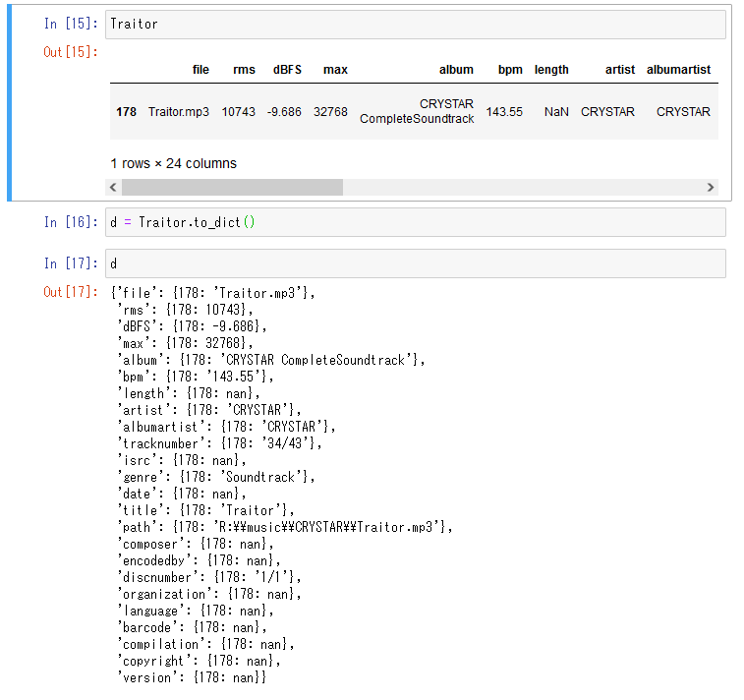This screenshot has height=700, width=744.
Task: Click the 'genre': 'Soundtrack' output line
Action: (x=216, y=477)
